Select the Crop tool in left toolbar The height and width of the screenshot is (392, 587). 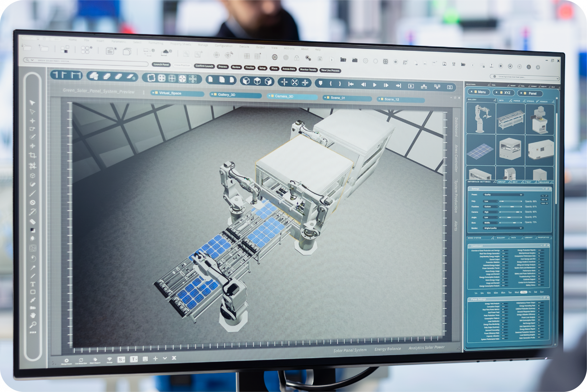coord(33,155)
